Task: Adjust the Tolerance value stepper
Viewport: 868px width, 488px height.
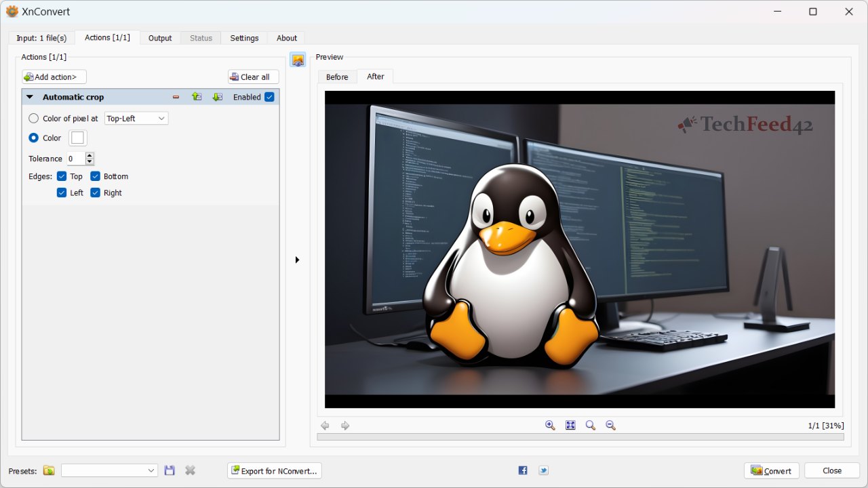Action: click(90, 159)
